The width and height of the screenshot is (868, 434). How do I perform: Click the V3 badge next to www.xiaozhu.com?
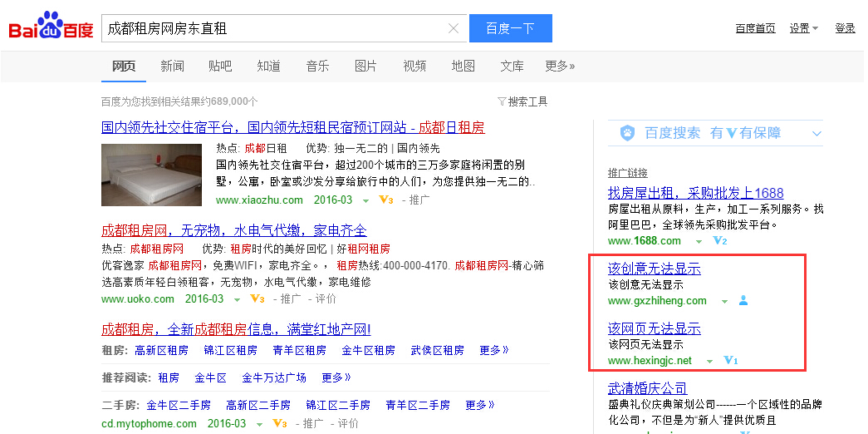(x=386, y=200)
